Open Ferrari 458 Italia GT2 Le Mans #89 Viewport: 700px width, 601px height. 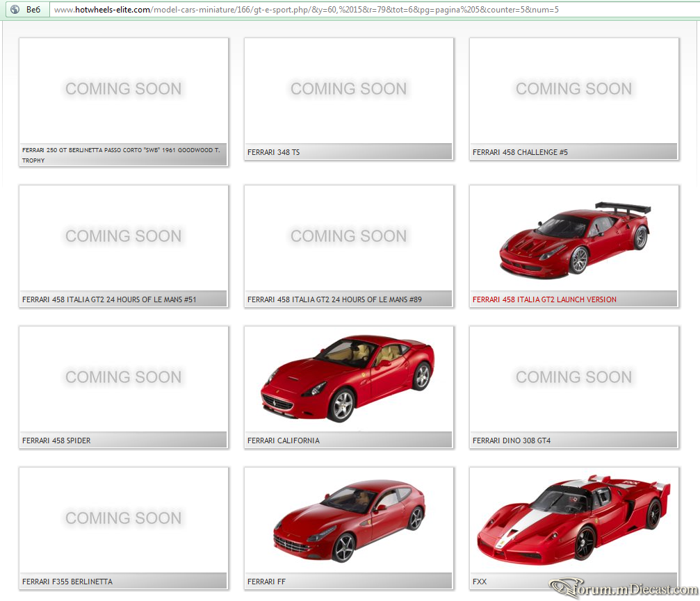point(334,299)
